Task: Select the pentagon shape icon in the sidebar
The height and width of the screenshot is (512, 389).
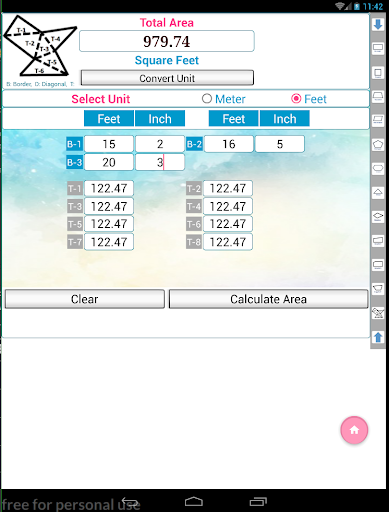Action: [x=378, y=145]
